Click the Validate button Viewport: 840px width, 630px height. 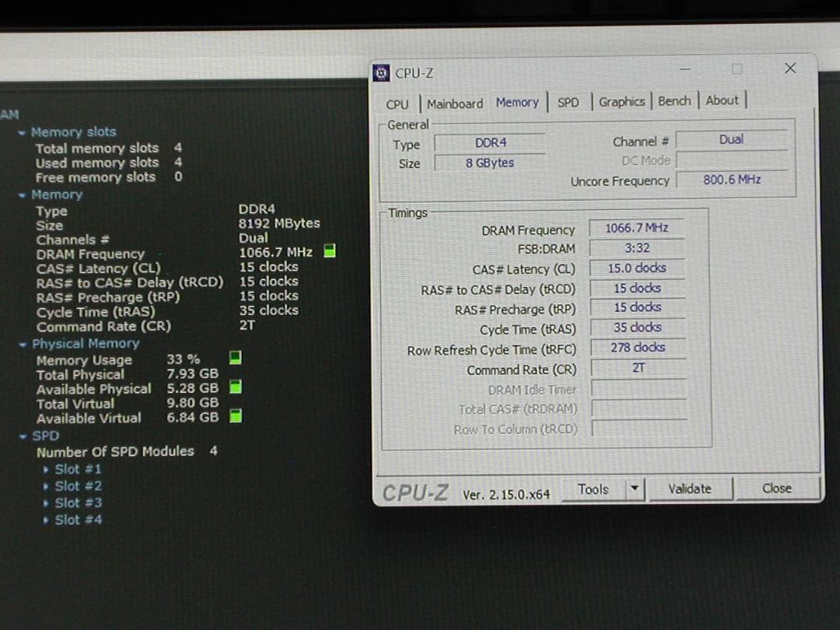690,488
